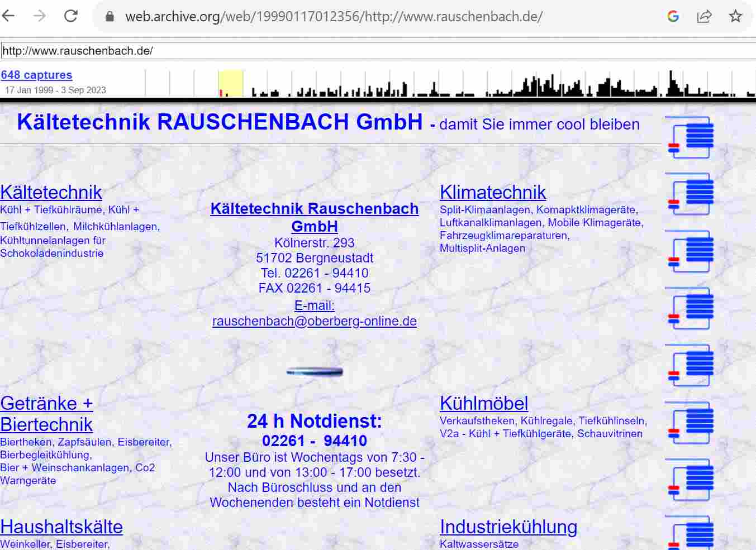Go to Getränke + Biertechnik page
The image size is (756, 550).
(46, 414)
